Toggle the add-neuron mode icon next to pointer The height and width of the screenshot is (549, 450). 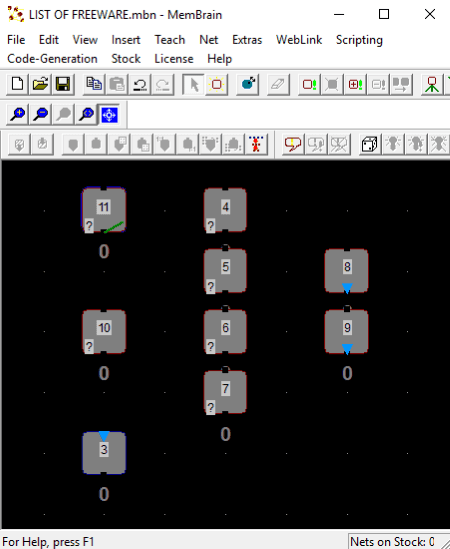click(x=217, y=84)
